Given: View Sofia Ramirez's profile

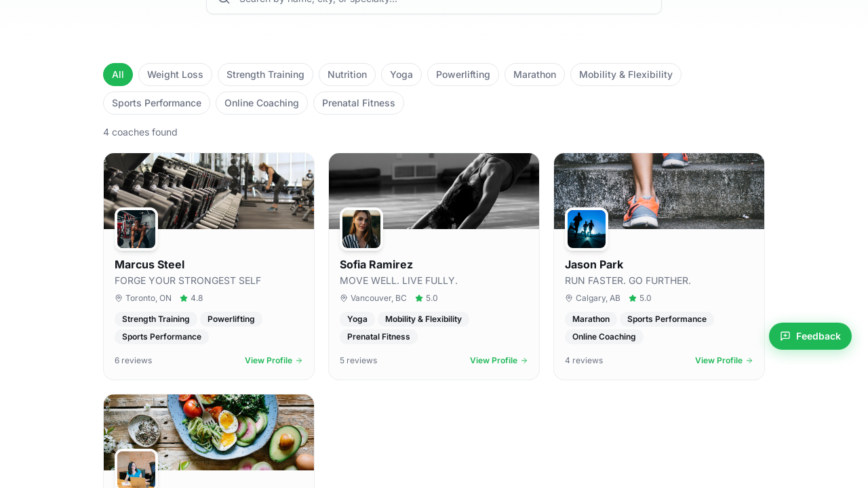Looking at the screenshot, I should 499,361.
